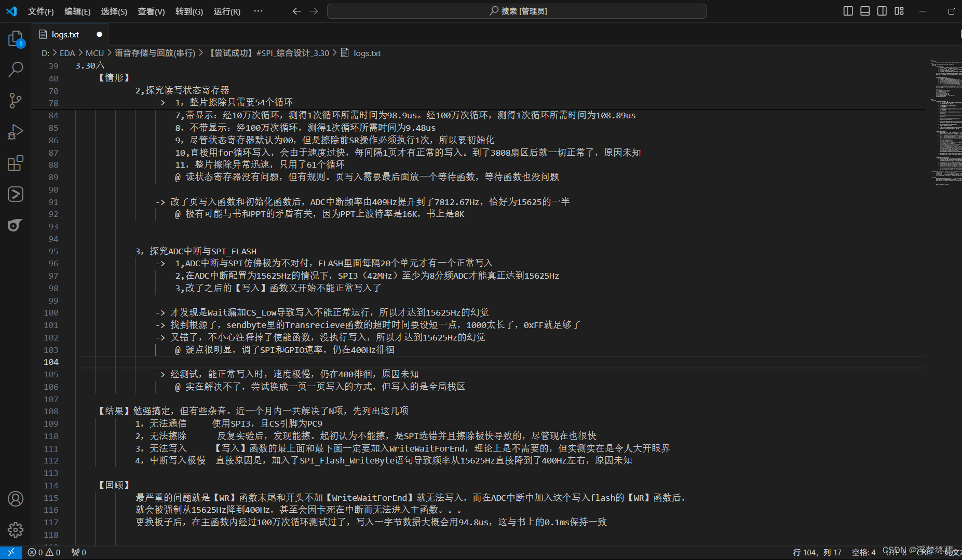Open the Explorer view
Viewport: 962px width, 560px height.
click(x=15, y=38)
